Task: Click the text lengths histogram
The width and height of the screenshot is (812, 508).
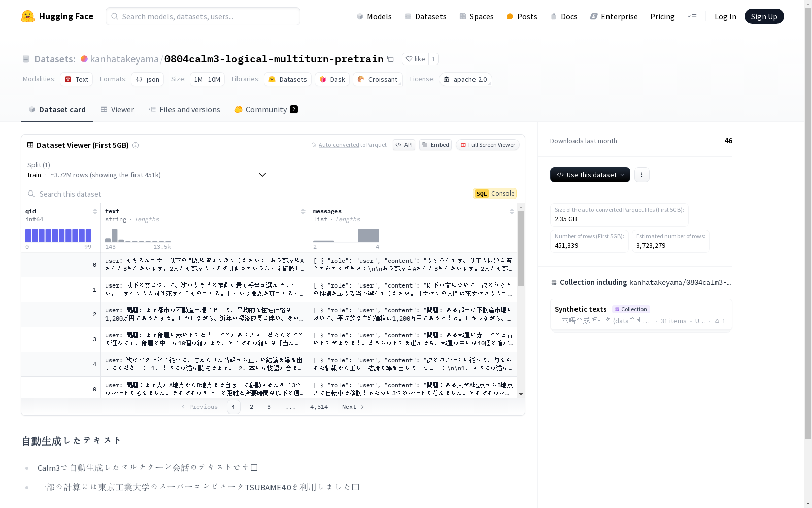Action: pyautogui.click(x=138, y=235)
